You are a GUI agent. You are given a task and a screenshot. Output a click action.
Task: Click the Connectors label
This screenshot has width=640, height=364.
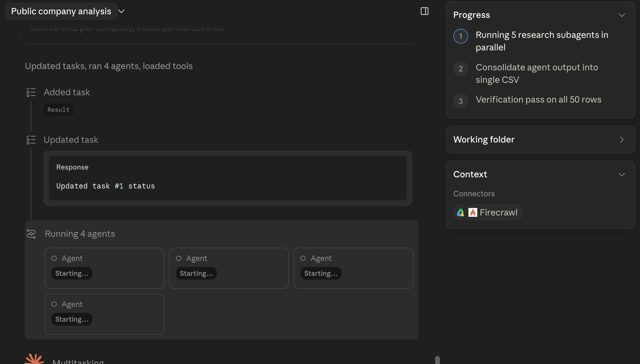tap(474, 194)
